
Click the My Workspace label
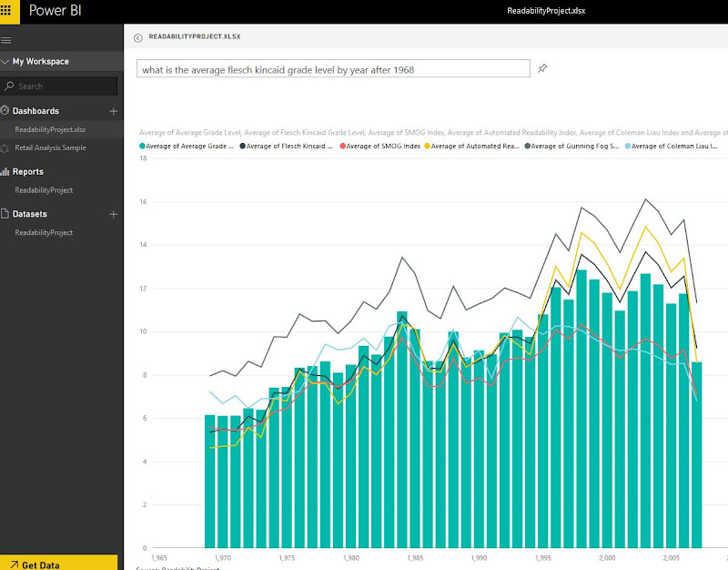(x=41, y=61)
